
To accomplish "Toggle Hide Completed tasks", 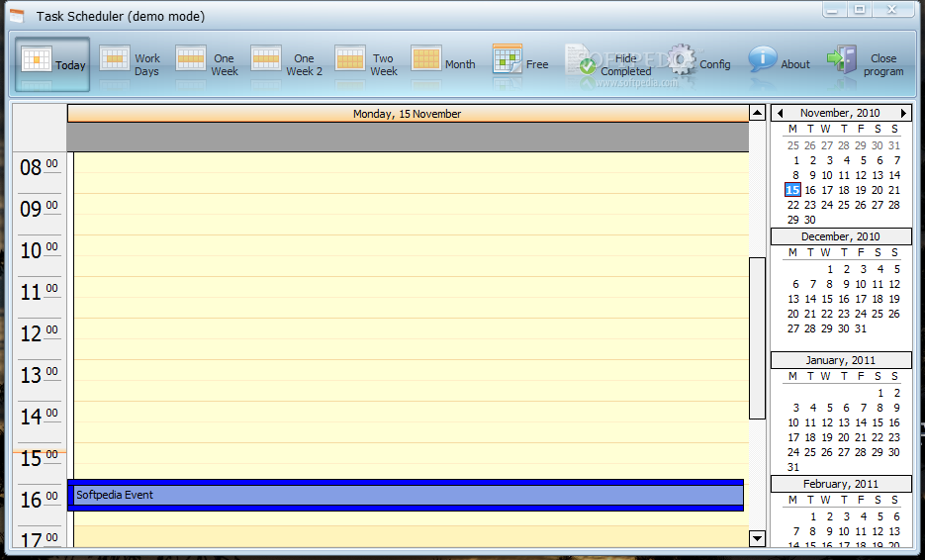I will point(608,64).
